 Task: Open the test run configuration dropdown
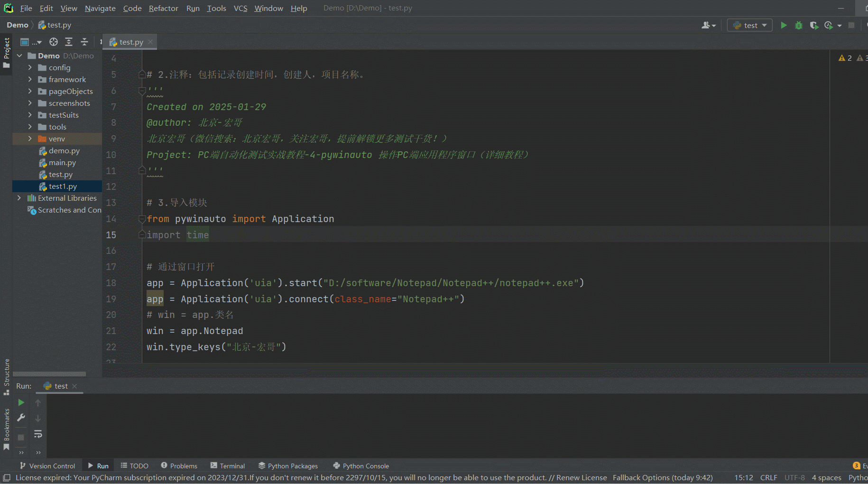pyautogui.click(x=750, y=25)
